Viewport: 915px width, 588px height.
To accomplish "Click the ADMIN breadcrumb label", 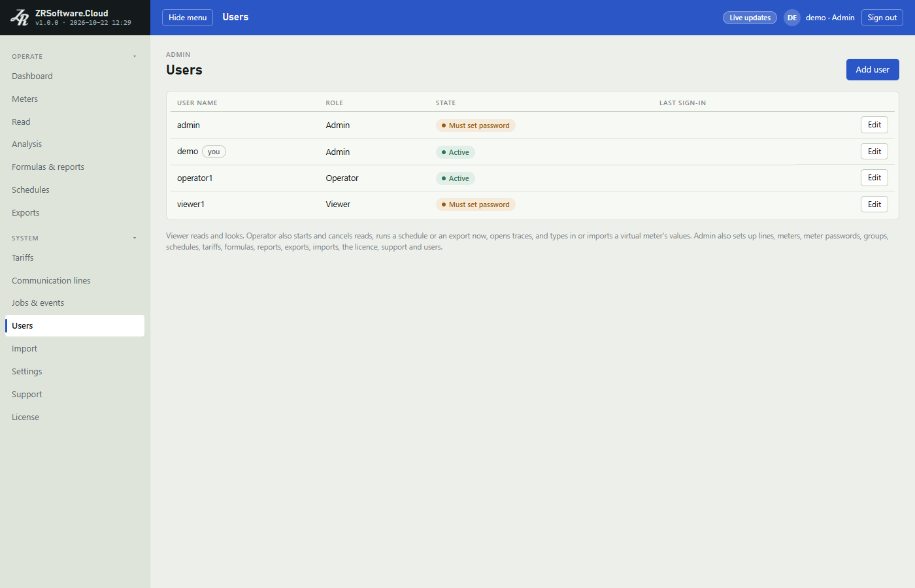I will (178, 55).
